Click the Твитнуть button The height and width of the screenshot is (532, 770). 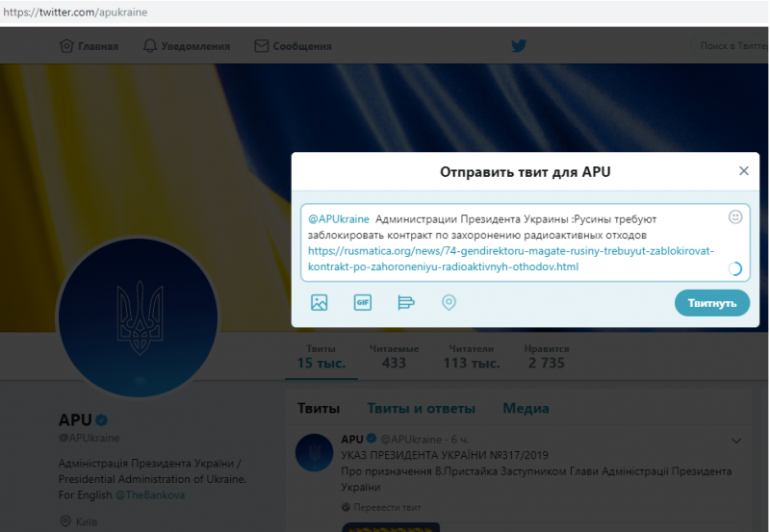click(x=712, y=303)
